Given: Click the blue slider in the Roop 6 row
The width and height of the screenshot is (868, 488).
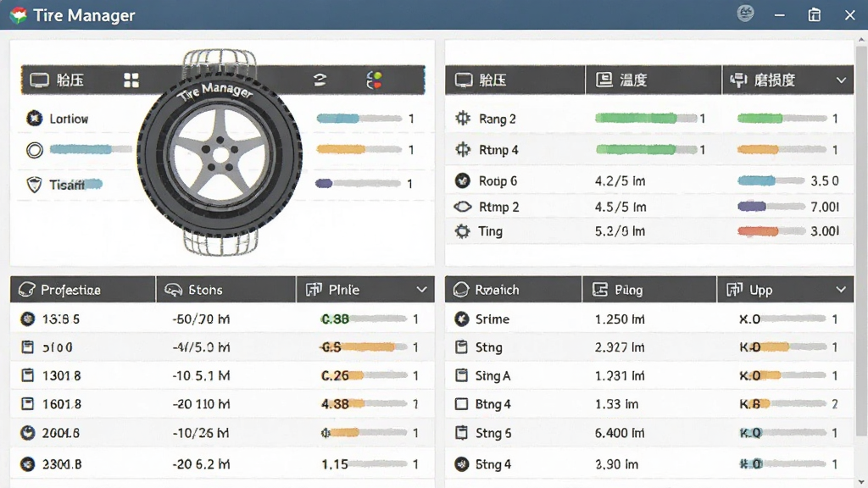Looking at the screenshot, I should 771,180.
